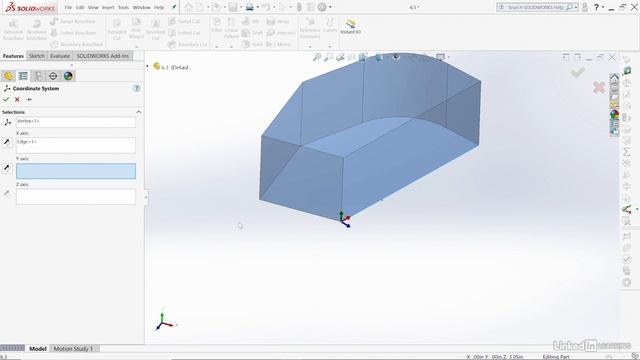Open the Options gear icon

(x=322, y=7)
